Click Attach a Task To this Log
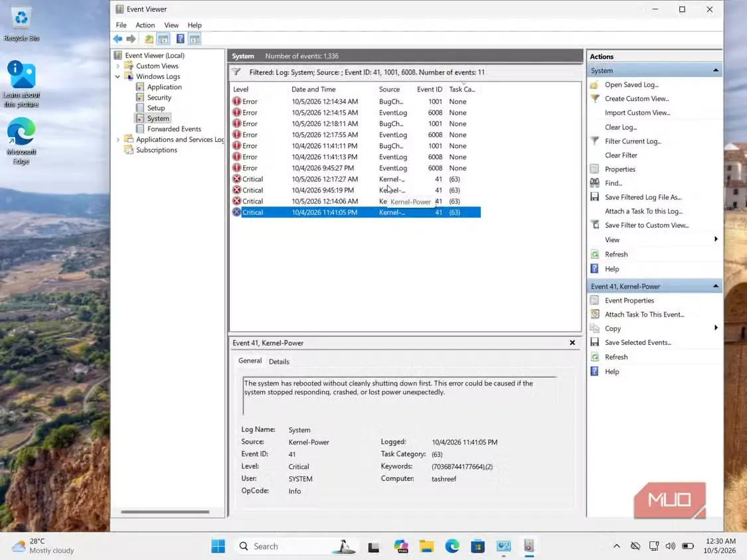Image resolution: width=747 pixels, height=560 pixels. tap(643, 212)
